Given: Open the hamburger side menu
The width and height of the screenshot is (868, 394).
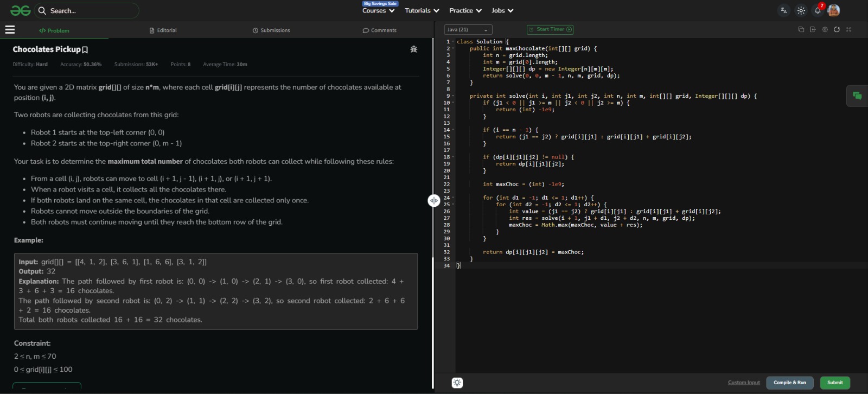Looking at the screenshot, I should tap(10, 30).
